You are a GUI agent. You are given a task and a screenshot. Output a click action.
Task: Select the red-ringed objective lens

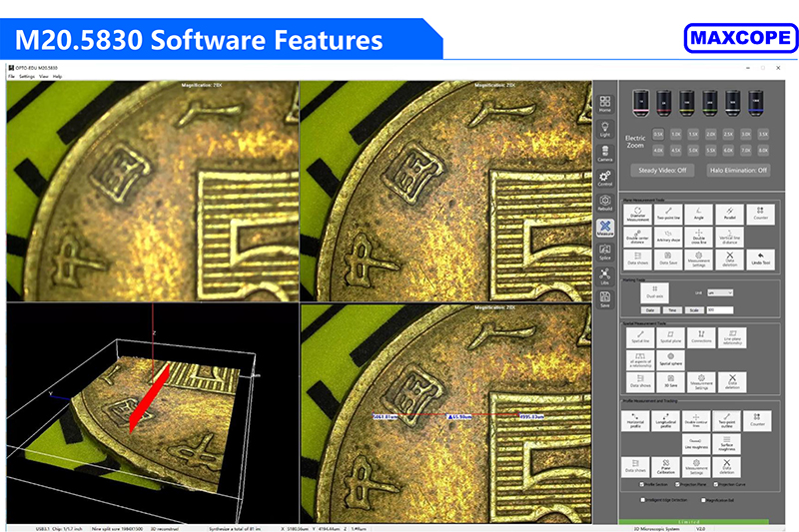pyautogui.click(x=663, y=103)
